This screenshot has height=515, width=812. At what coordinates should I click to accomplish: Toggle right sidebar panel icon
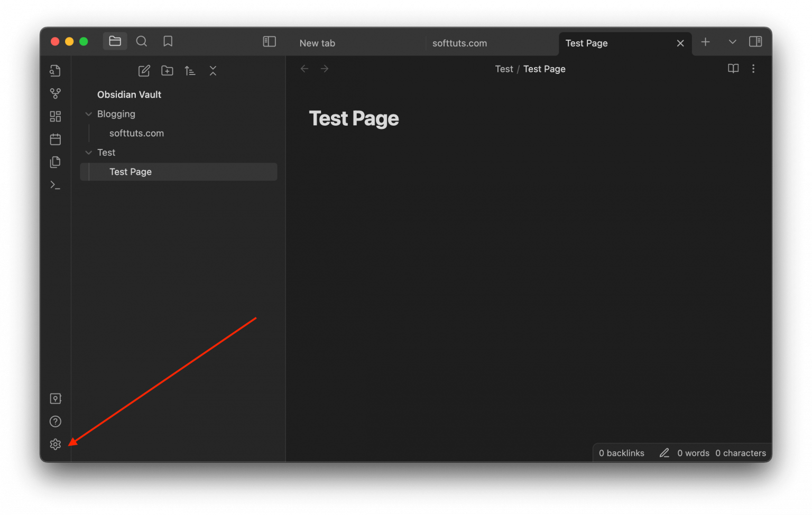point(755,42)
